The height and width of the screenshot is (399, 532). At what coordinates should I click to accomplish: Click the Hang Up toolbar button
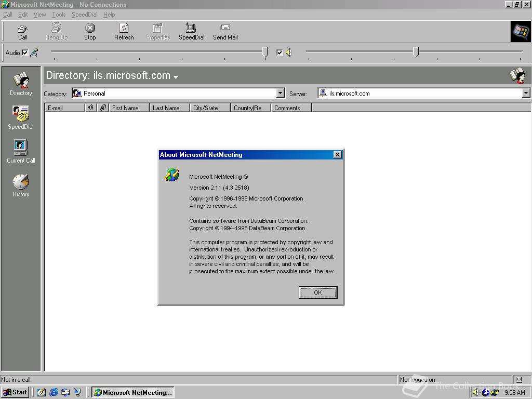coord(57,32)
